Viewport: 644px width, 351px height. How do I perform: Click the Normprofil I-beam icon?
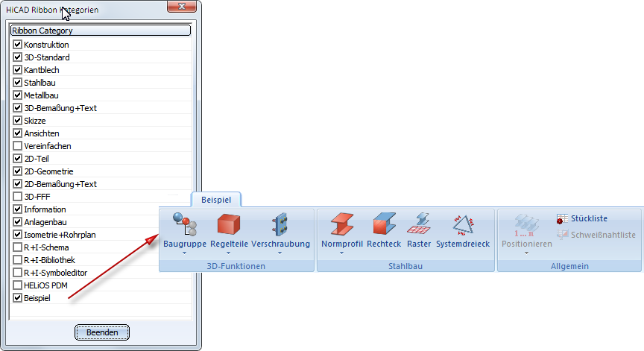tap(341, 224)
